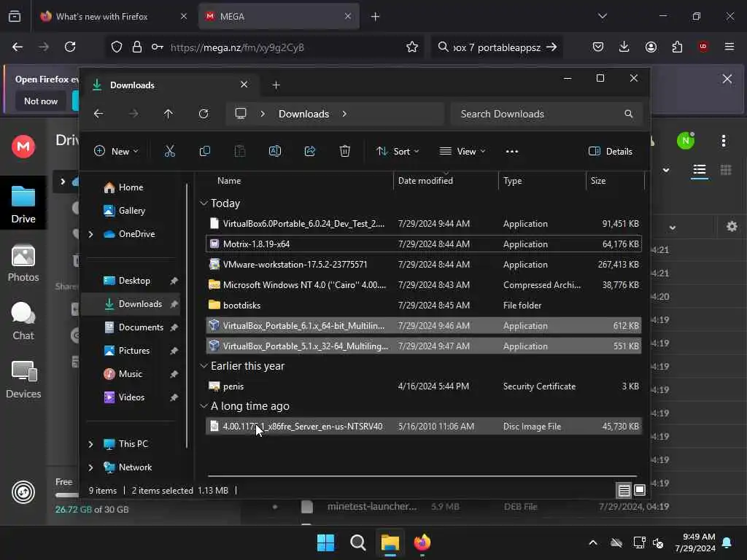Switch to the What's new with Firefox tab

pos(113,16)
